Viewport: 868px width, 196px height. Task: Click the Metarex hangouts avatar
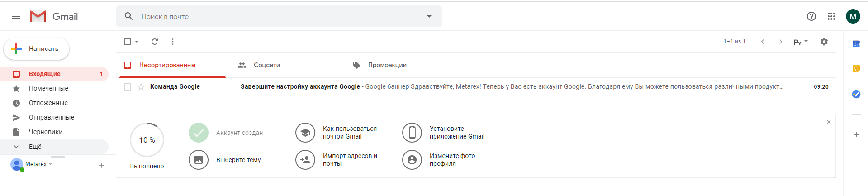pyautogui.click(x=17, y=165)
